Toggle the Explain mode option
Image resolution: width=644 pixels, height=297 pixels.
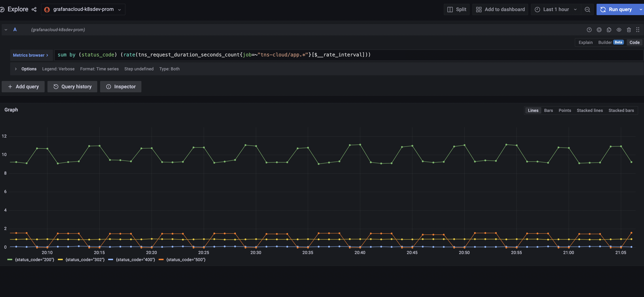click(x=585, y=42)
